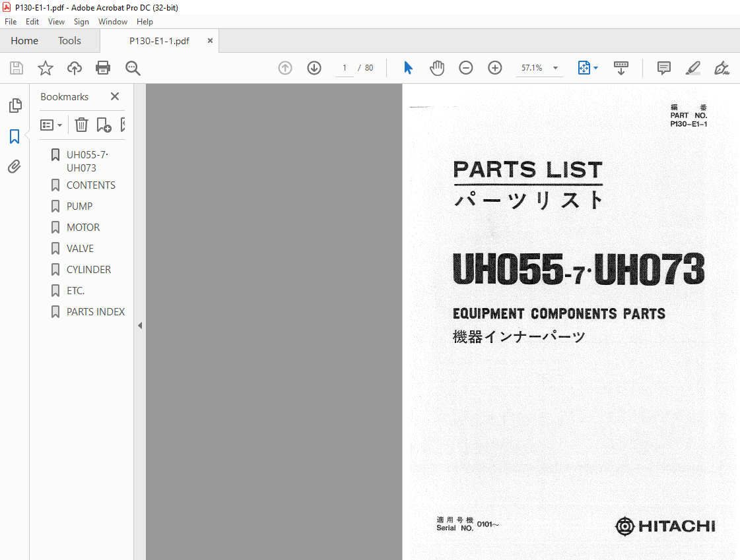
Task: Click the Fit page view icon
Action: (584, 69)
